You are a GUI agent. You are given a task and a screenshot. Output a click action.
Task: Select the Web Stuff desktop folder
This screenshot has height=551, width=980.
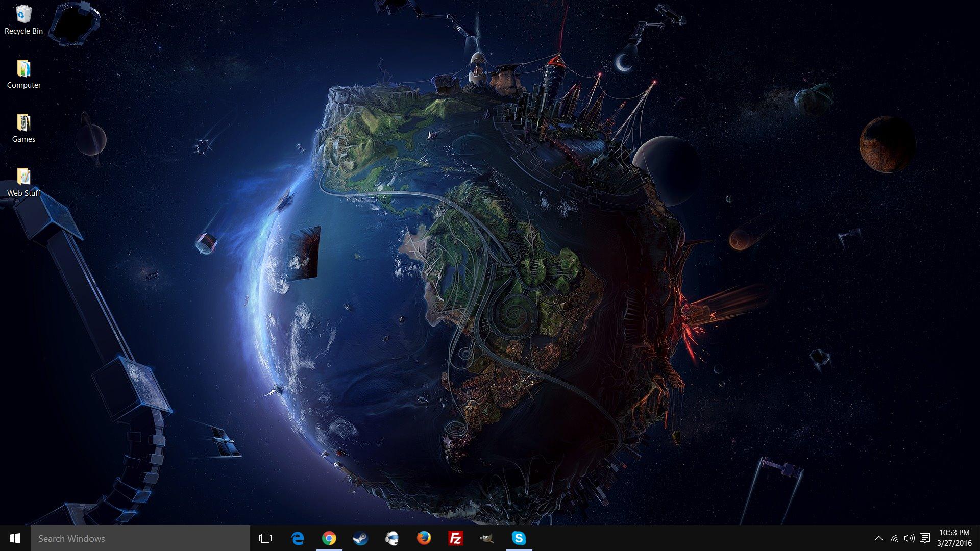point(23,183)
